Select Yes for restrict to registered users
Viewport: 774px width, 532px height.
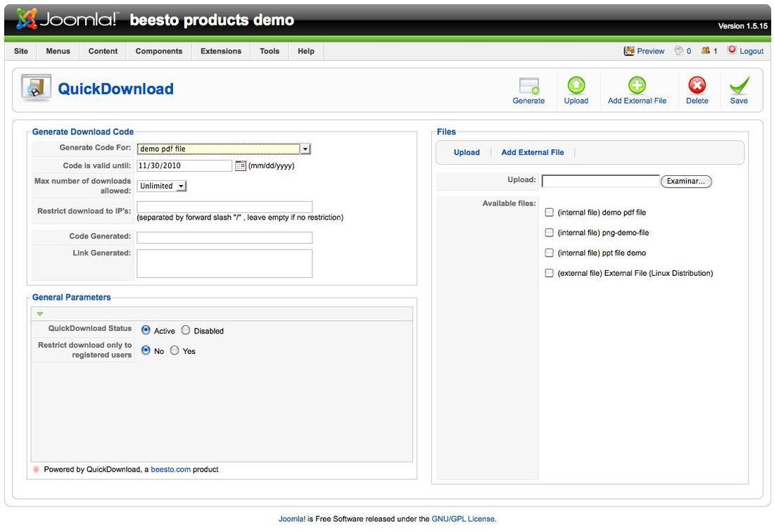point(175,350)
